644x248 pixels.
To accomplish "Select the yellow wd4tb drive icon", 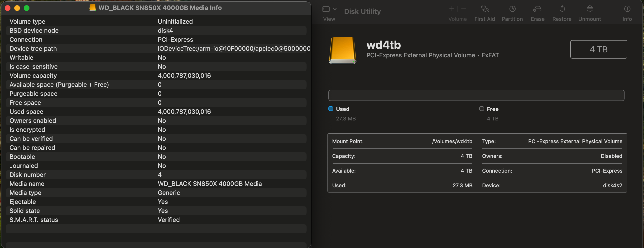I will [342, 50].
